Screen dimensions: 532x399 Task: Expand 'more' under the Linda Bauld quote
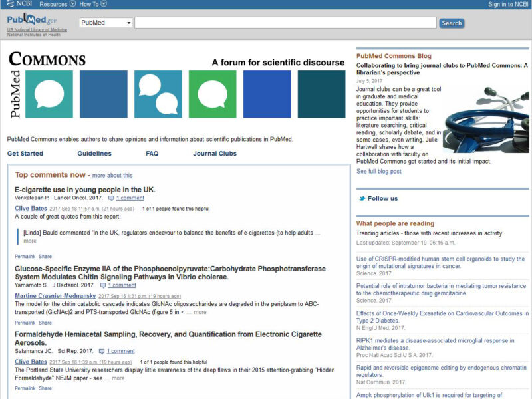[30, 241]
